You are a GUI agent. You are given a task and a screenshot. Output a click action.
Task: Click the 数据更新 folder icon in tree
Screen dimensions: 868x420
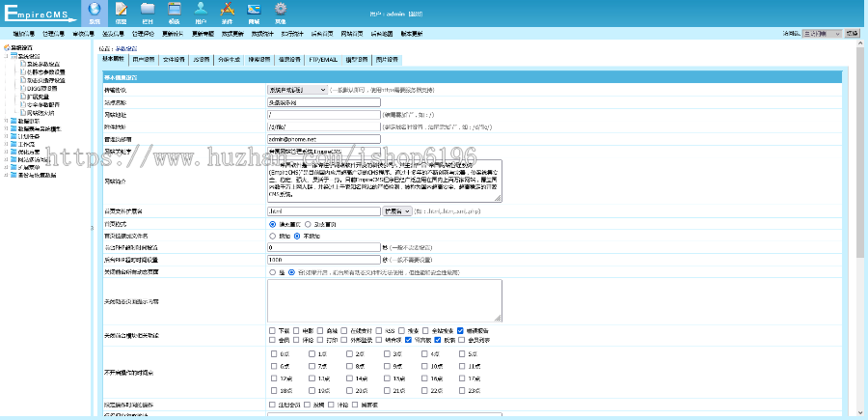click(x=14, y=121)
